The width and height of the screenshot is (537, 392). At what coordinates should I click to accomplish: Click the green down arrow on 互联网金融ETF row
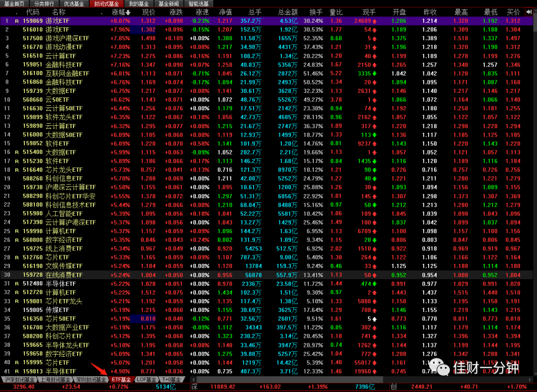374,74
